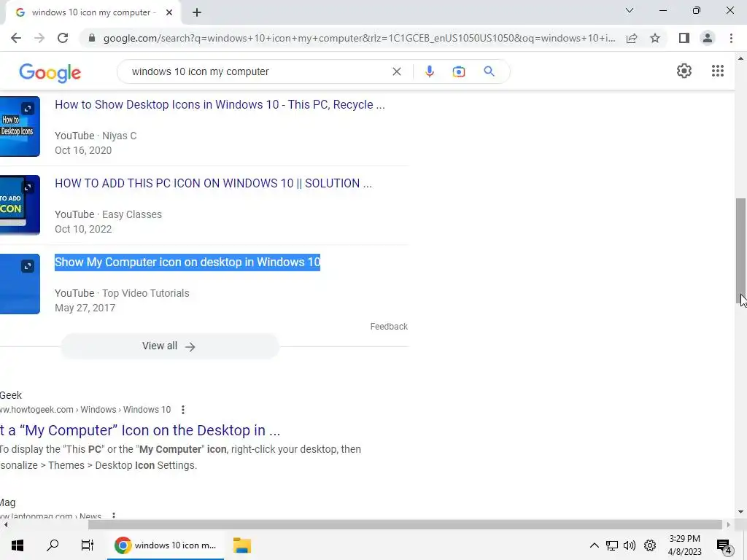Open the volume tray icon
This screenshot has width=747, height=560.
(x=630, y=545)
